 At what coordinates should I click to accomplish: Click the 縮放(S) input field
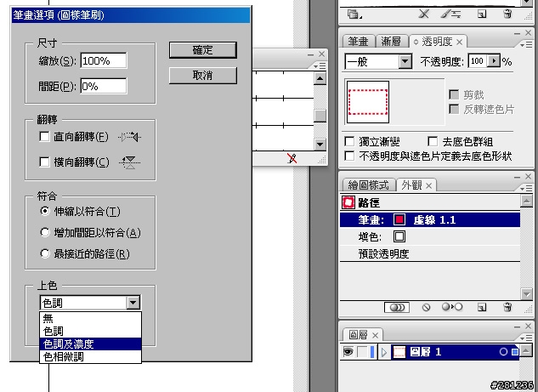pyautogui.click(x=104, y=60)
